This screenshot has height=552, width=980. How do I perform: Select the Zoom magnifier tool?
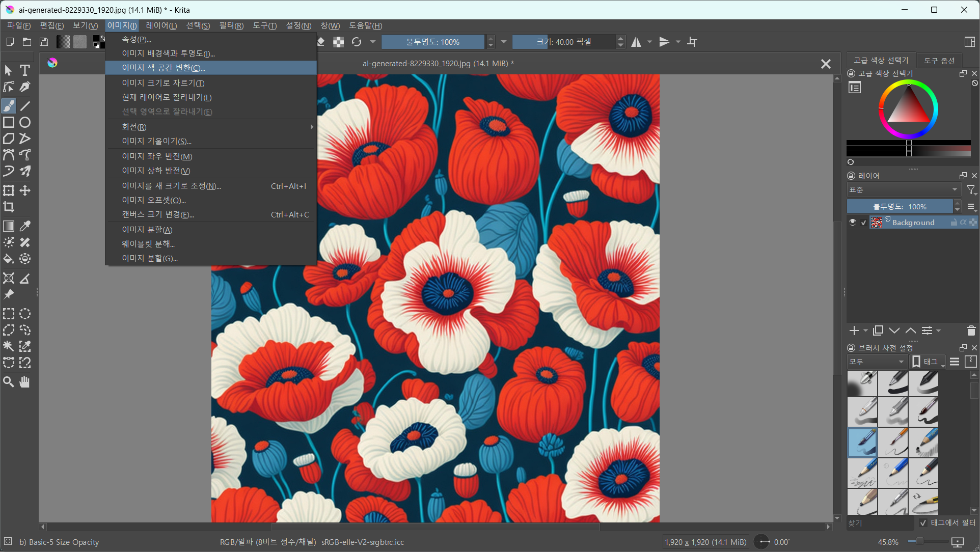[9, 382]
